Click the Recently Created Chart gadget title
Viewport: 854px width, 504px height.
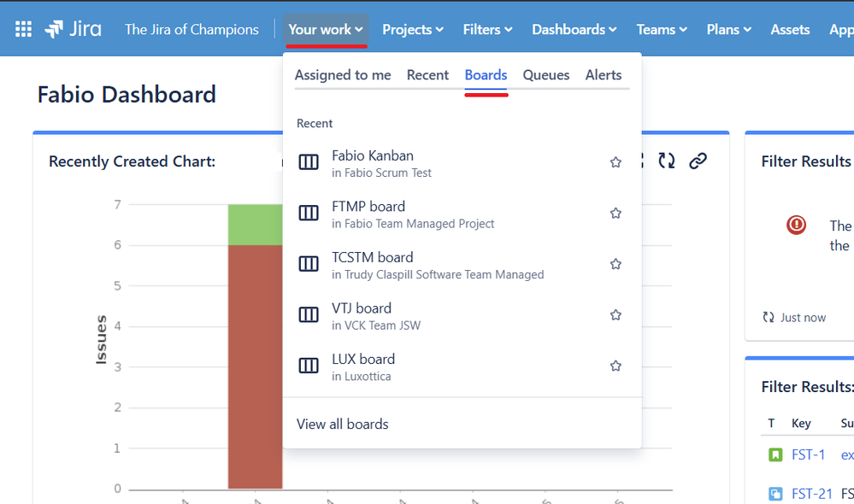tap(132, 161)
